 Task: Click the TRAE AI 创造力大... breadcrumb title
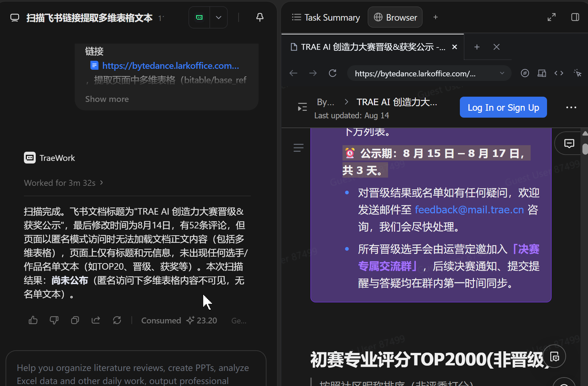397,102
